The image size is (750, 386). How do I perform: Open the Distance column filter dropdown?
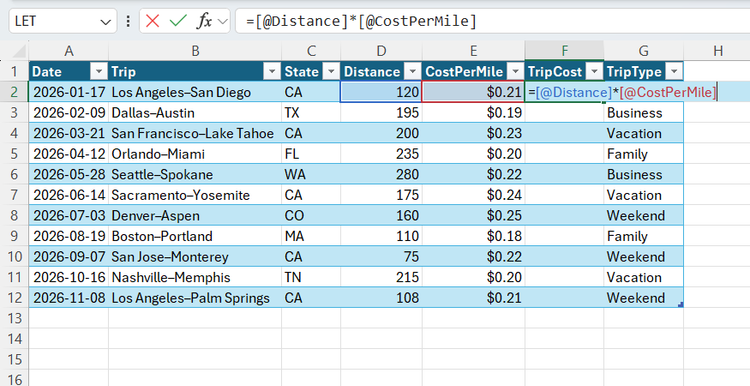412,72
